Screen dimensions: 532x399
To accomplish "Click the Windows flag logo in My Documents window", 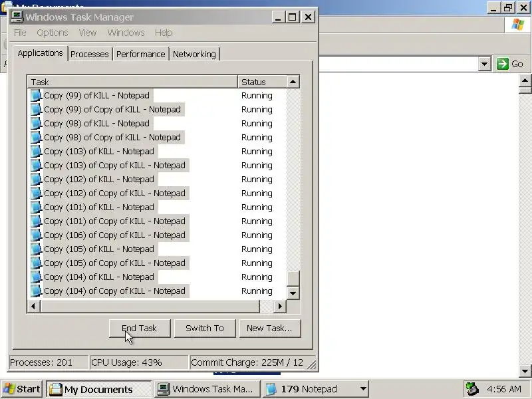I will coord(518,25).
